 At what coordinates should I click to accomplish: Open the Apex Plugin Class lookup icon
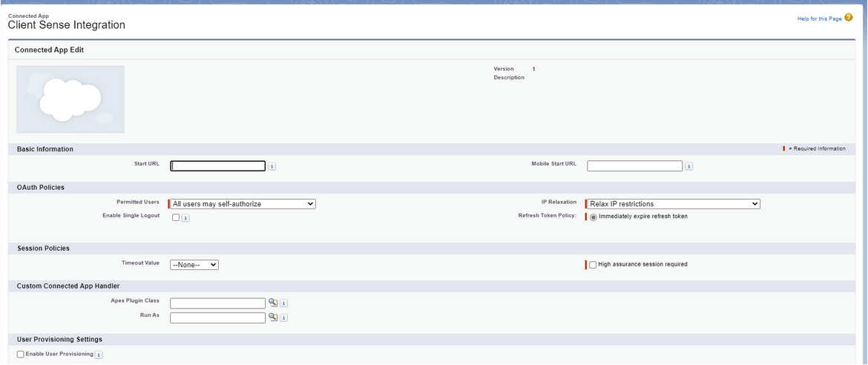(x=273, y=303)
